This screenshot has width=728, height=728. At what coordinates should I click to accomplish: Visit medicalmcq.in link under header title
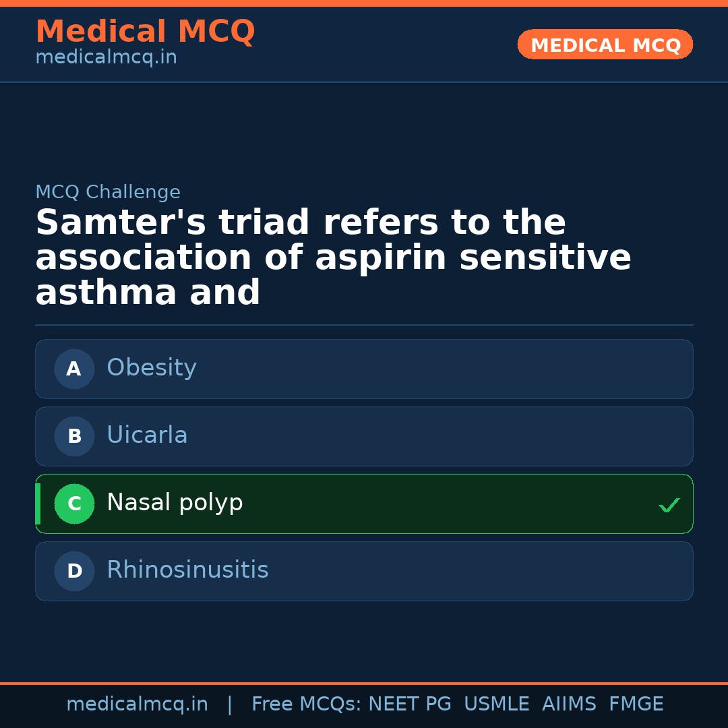(x=106, y=57)
